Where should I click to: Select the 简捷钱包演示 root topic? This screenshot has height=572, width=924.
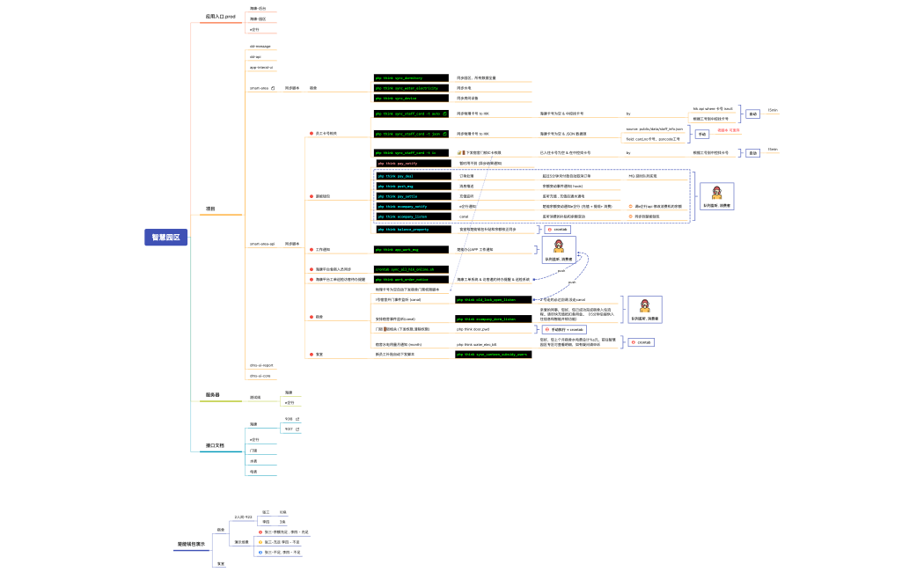pos(191,545)
